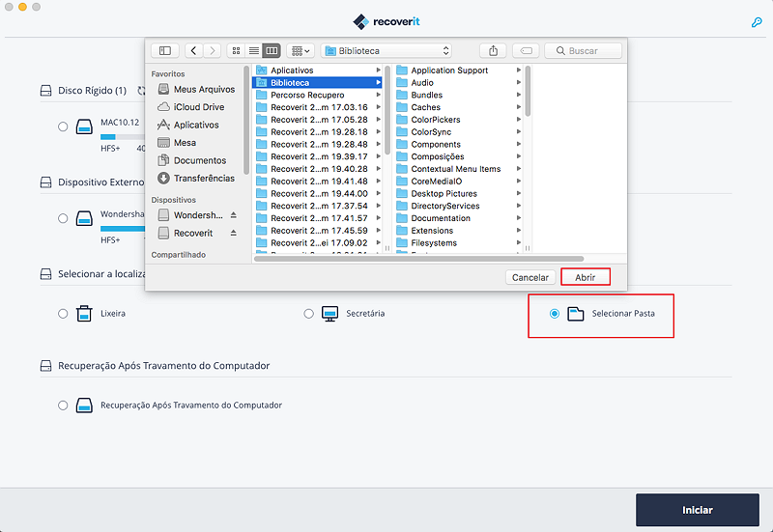Go back with the left chevron
This screenshot has width=773, height=532.
click(x=194, y=51)
